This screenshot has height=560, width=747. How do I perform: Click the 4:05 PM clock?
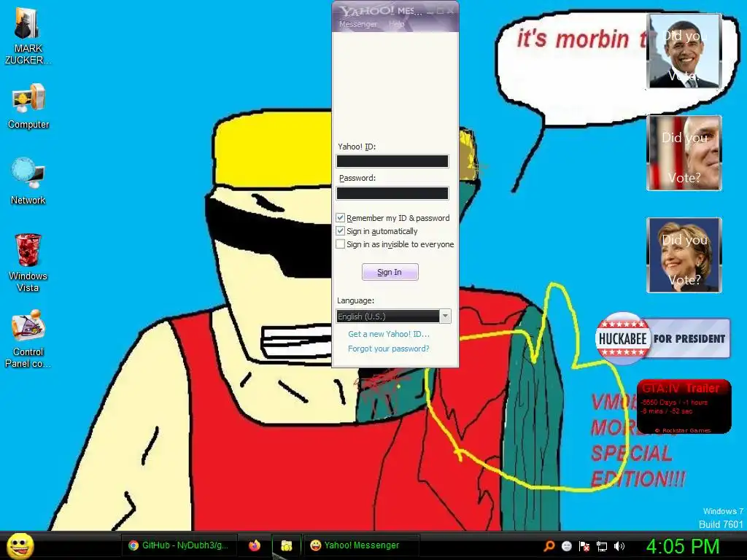(683, 546)
